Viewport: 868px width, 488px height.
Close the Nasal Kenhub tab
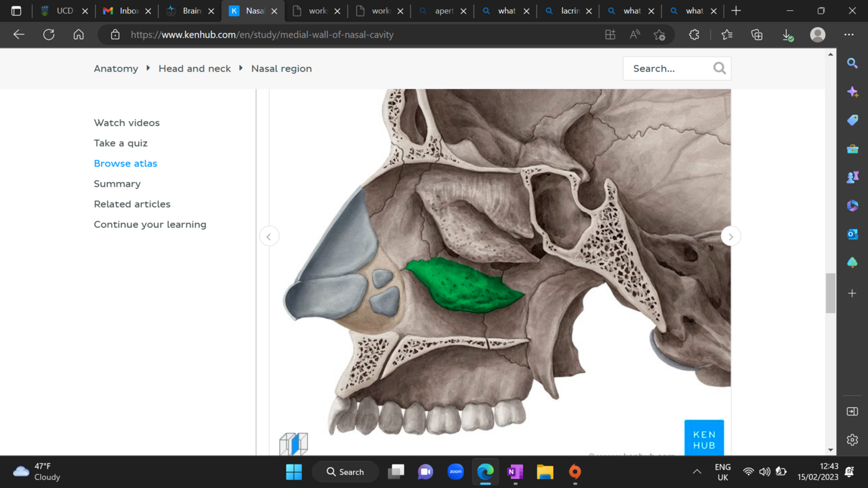point(274,11)
